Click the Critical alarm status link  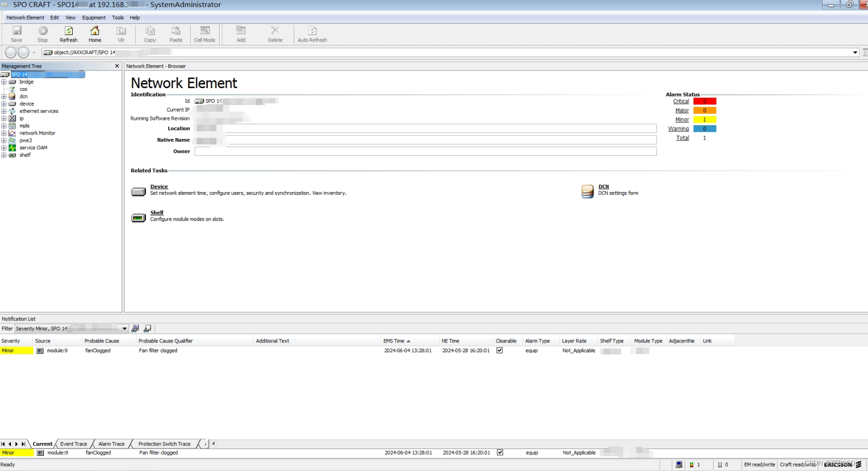[681, 101]
